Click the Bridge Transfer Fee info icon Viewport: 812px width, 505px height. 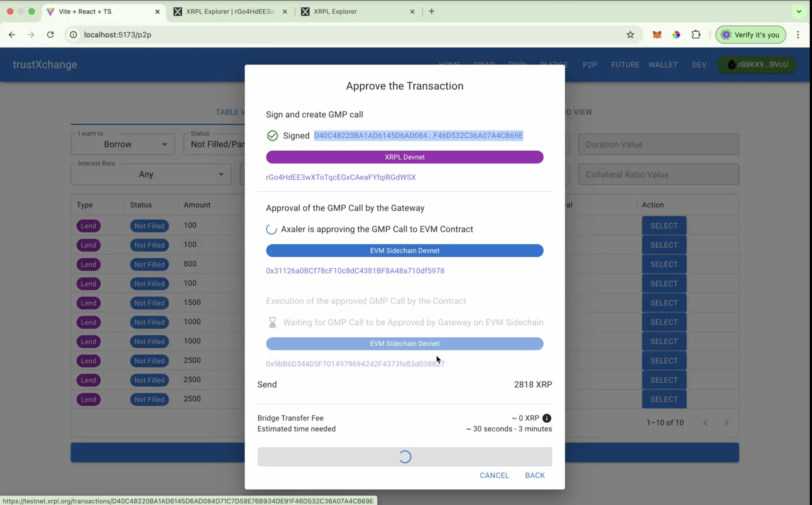coord(546,418)
